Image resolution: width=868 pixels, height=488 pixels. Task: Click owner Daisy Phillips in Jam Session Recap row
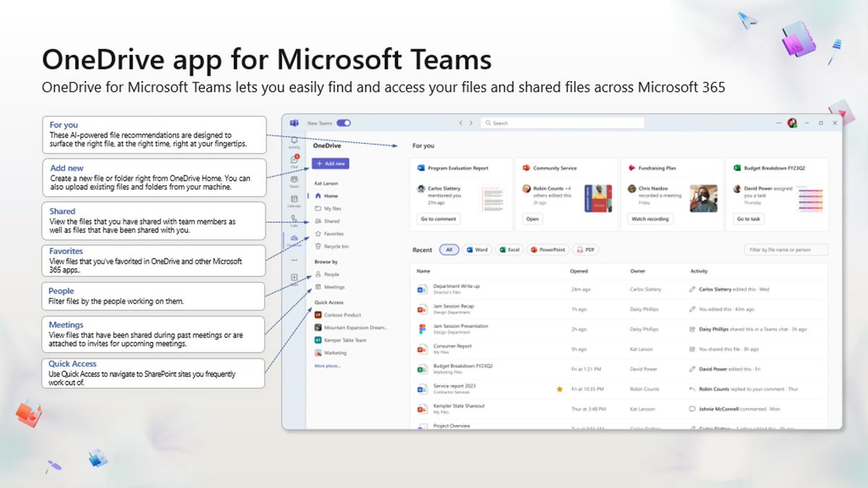[x=644, y=309]
